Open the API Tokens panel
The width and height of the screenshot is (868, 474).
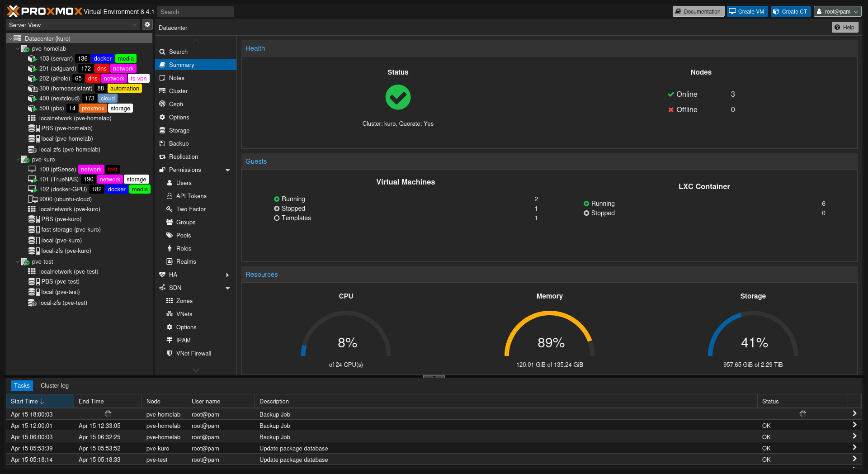pos(191,196)
